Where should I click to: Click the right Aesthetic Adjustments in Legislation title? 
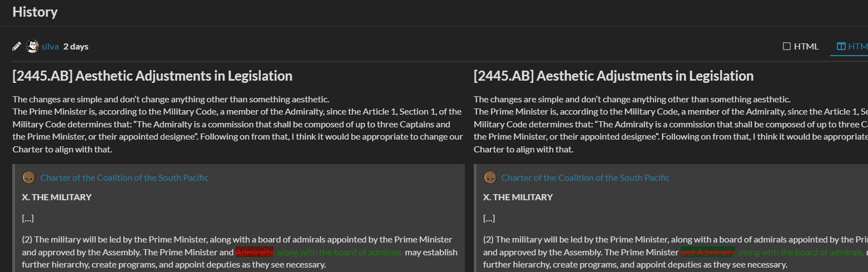tap(613, 76)
